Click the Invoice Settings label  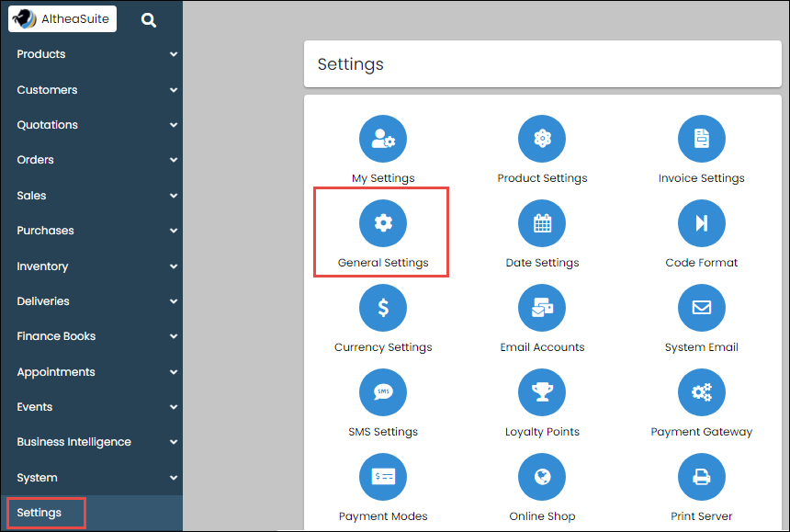[x=701, y=178]
